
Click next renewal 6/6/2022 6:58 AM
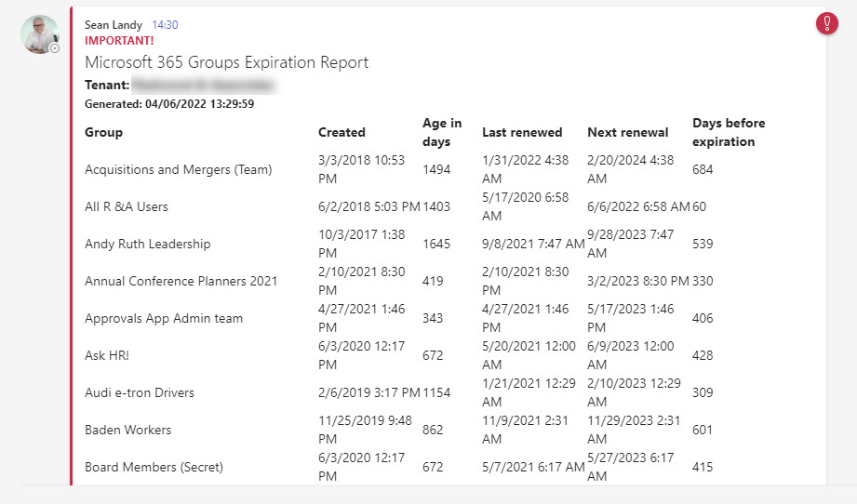click(639, 207)
